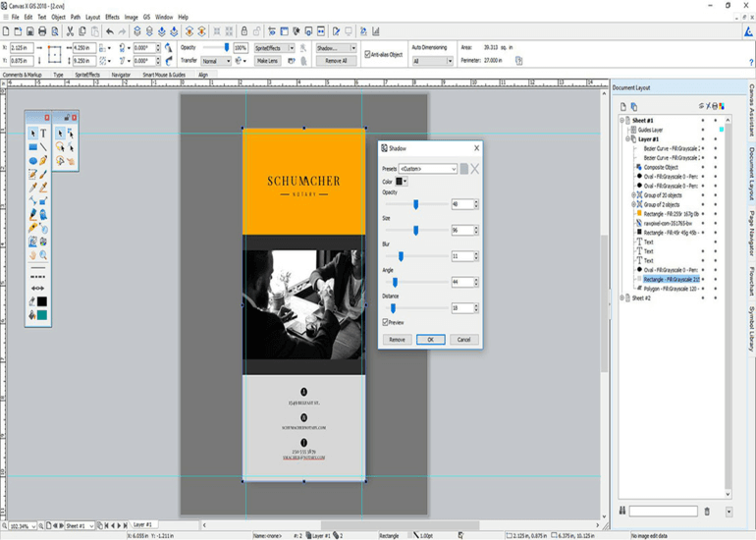The height and width of the screenshot is (540, 756).
Task: Toggle the Anti-alias Object checkbox
Action: coord(367,54)
